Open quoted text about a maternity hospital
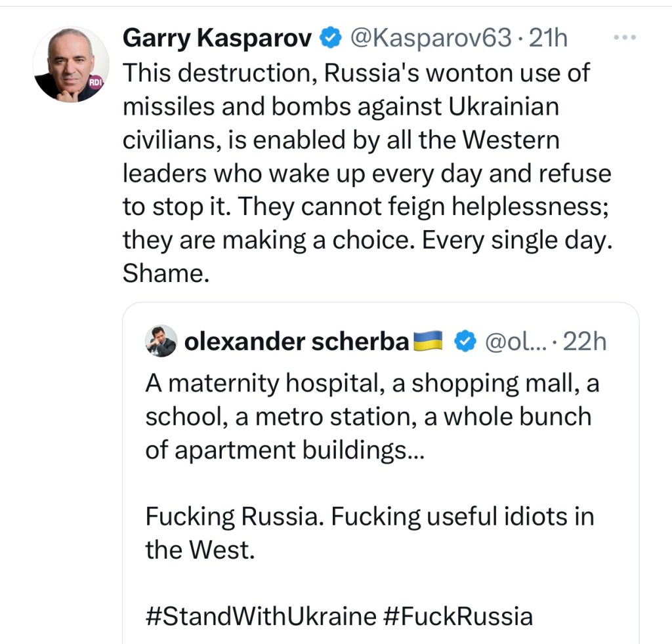Viewport: 672px width, 644px height. [372, 384]
